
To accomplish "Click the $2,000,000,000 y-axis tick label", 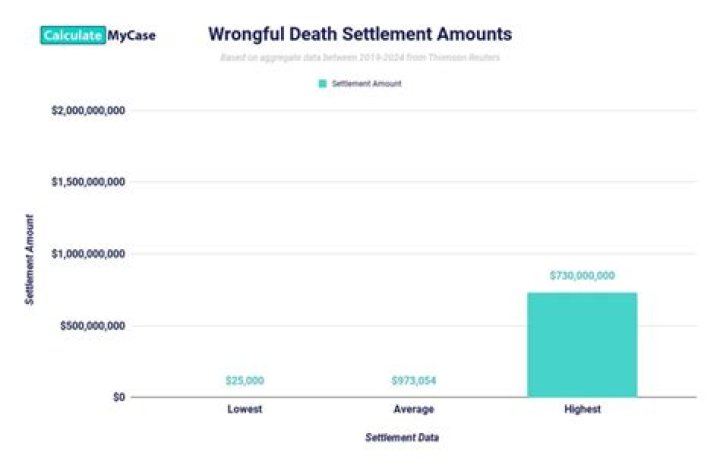I will [x=88, y=110].
